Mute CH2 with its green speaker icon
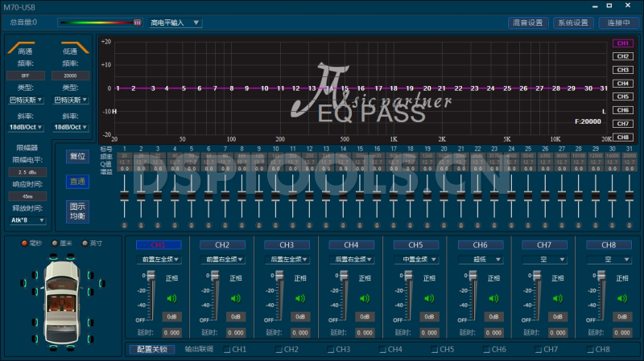 pos(236,298)
